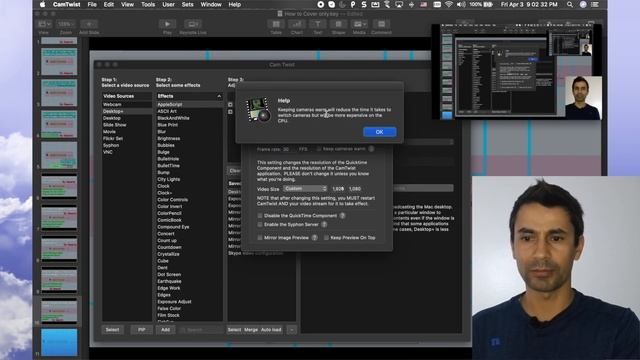Viewport: 640px width, 360px height.
Task: Open the Video Size Custom dropdown
Action: 305,189
